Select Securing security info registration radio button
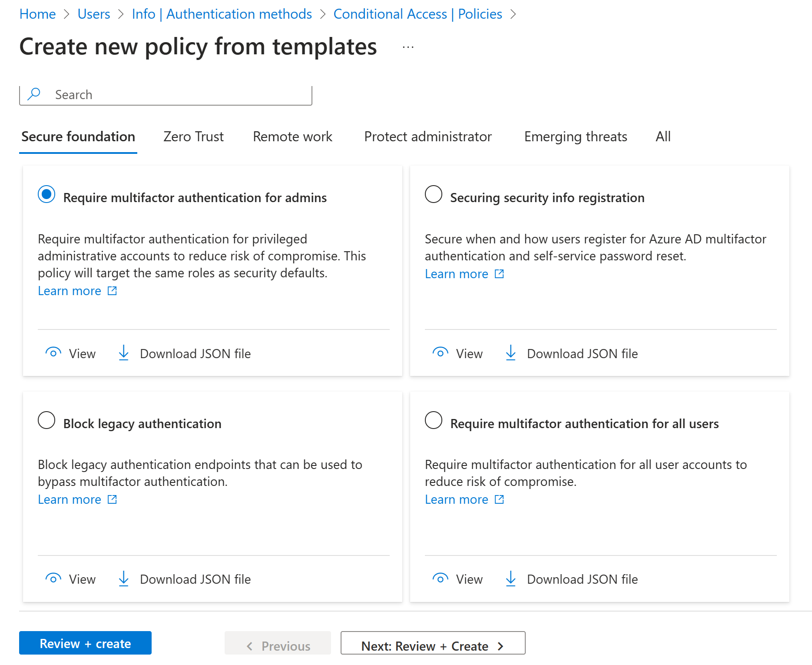This screenshot has width=812, height=665. pos(433,194)
